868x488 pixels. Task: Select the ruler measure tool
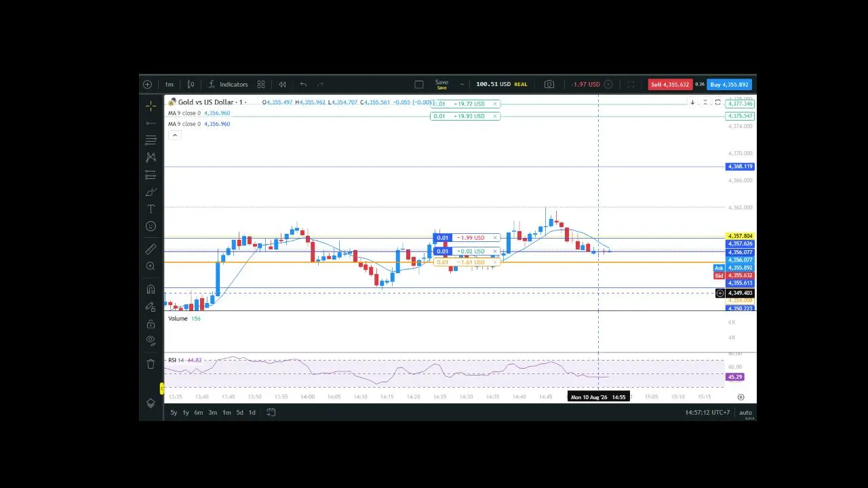[x=151, y=249]
